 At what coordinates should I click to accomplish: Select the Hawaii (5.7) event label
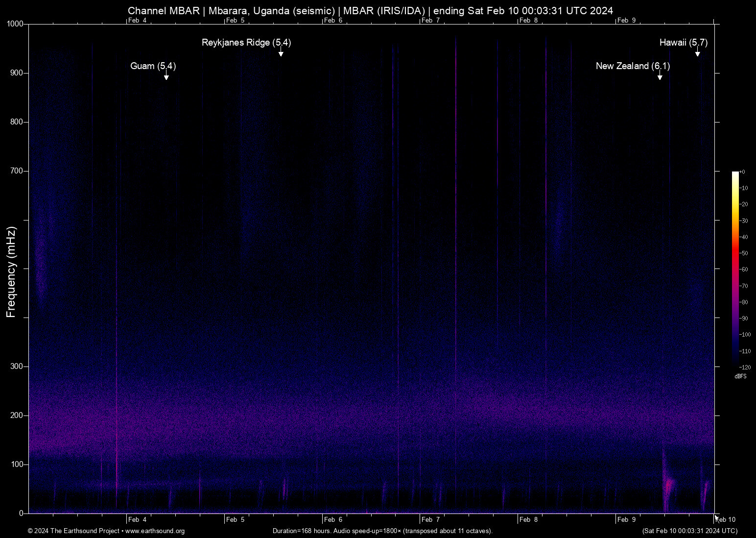pos(683,43)
